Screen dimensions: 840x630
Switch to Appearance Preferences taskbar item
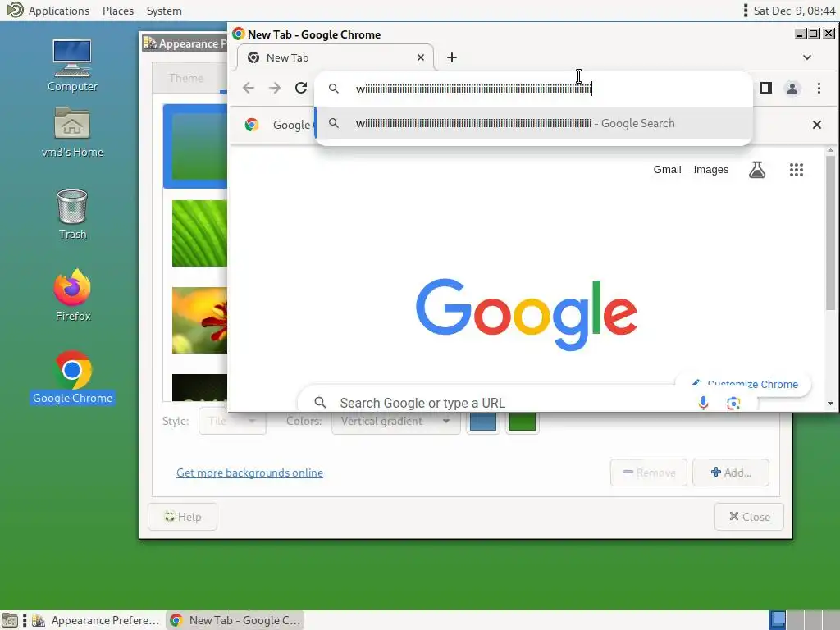point(97,620)
